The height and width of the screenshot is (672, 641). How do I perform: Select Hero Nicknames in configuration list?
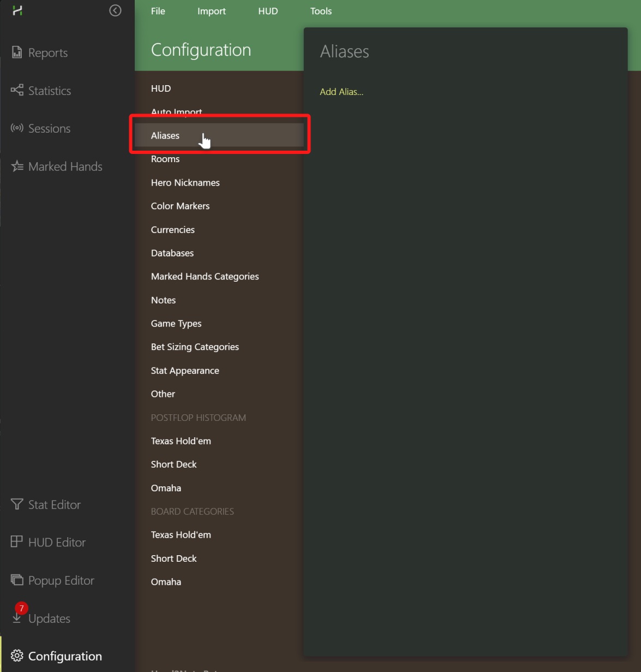point(185,183)
